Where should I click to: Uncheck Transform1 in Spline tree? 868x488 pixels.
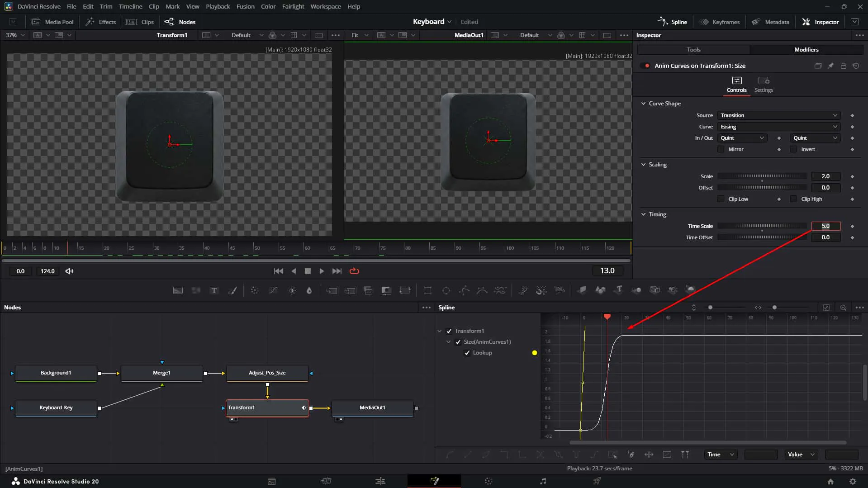pos(449,331)
